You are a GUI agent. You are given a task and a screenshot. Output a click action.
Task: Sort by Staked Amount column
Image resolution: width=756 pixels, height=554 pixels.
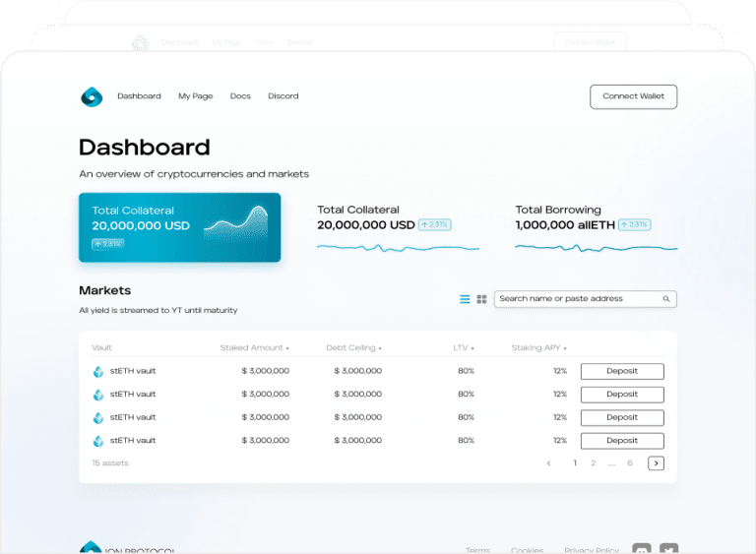click(x=254, y=348)
